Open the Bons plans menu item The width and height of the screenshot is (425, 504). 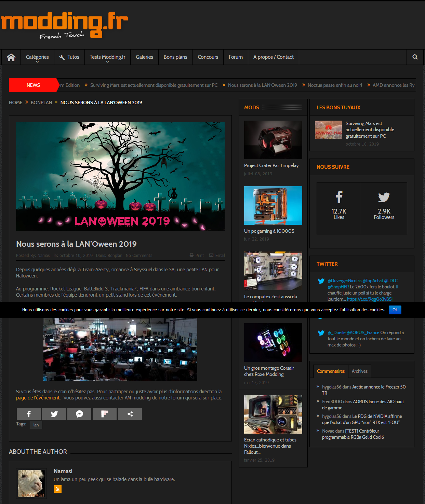(x=175, y=57)
